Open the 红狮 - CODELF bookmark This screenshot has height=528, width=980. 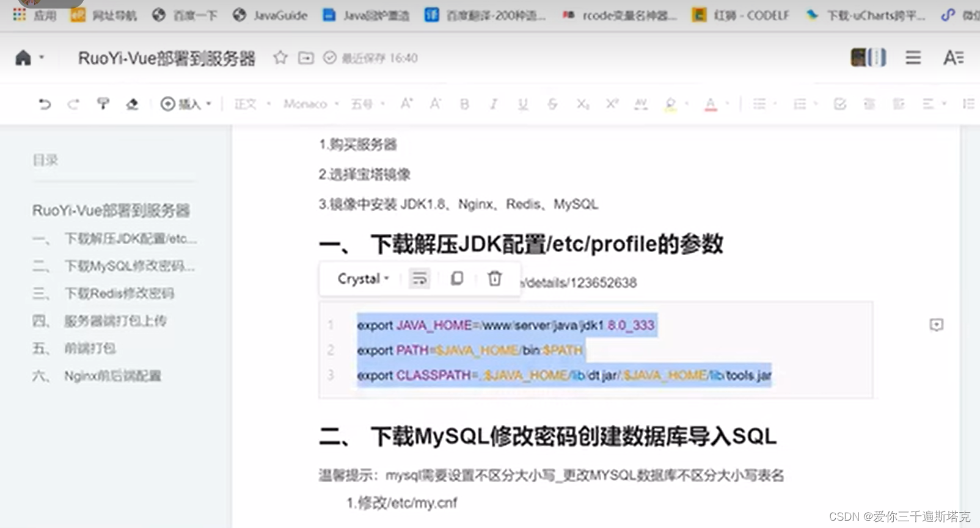[741, 15]
